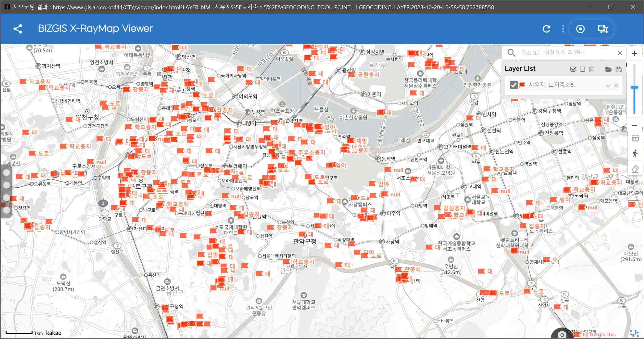Click the 서울대학교 관악캠퍼스 label
644x339 pixels.
tap(304, 305)
